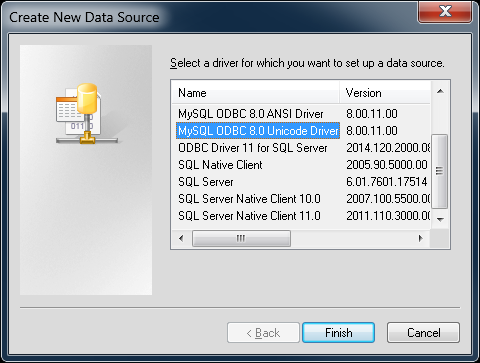
Task: Click the vertical scrollbar down arrow
Action: 440,219
